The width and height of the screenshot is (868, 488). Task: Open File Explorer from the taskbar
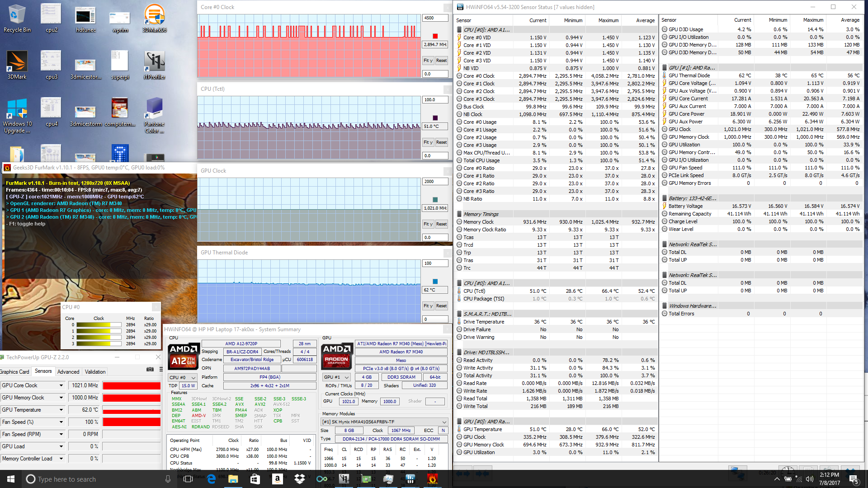click(233, 479)
